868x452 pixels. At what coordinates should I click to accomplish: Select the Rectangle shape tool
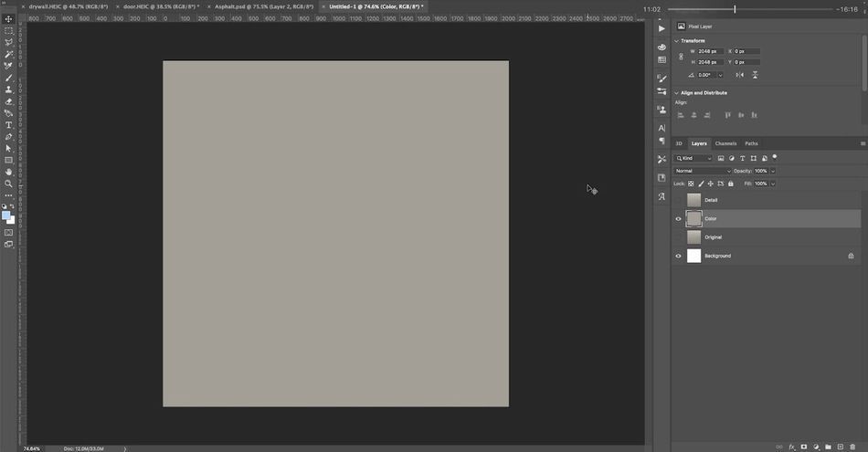click(8, 161)
